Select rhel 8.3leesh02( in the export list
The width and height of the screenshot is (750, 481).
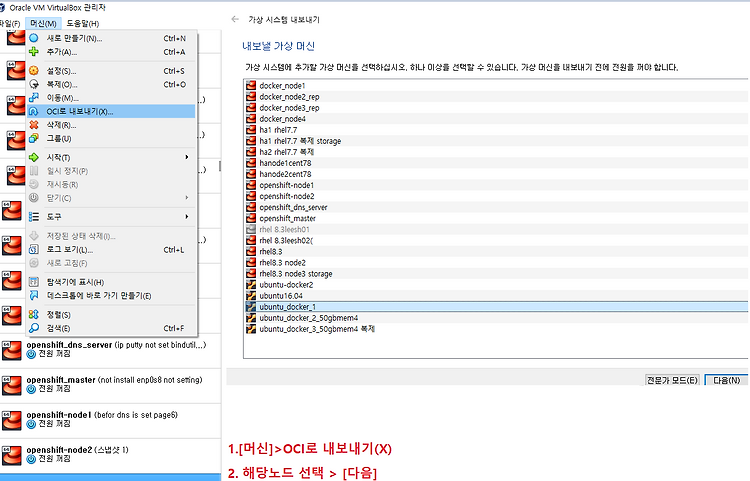[496, 240]
